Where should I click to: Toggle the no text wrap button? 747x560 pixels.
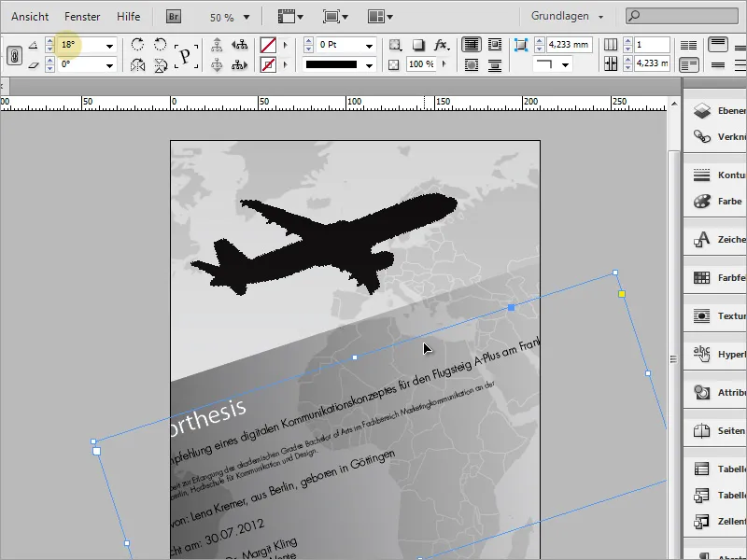pos(472,45)
